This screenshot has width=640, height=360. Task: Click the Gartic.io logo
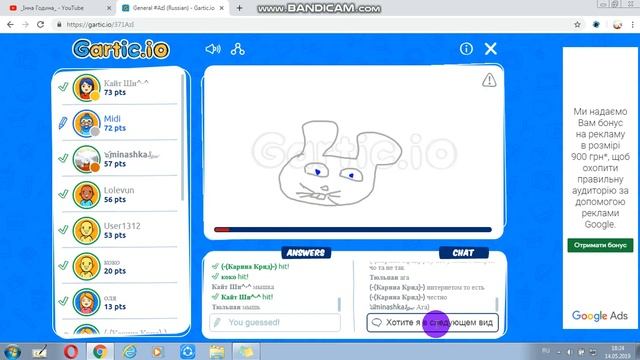coord(121,49)
